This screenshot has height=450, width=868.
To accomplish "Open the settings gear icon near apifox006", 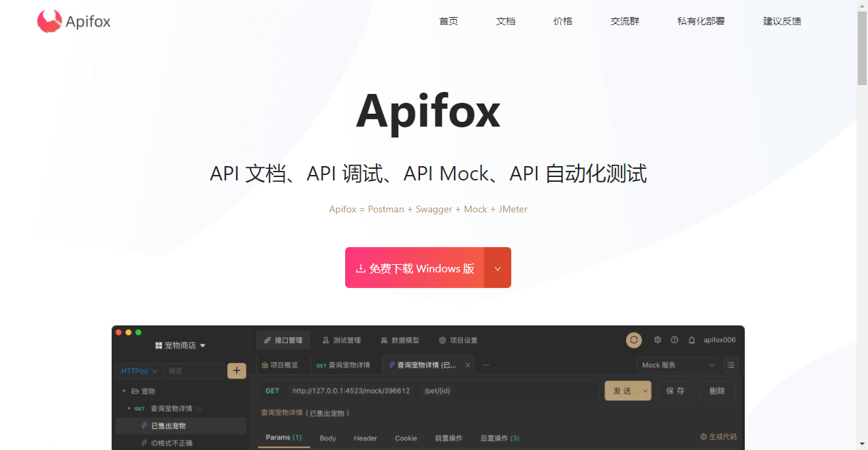I will (x=658, y=340).
